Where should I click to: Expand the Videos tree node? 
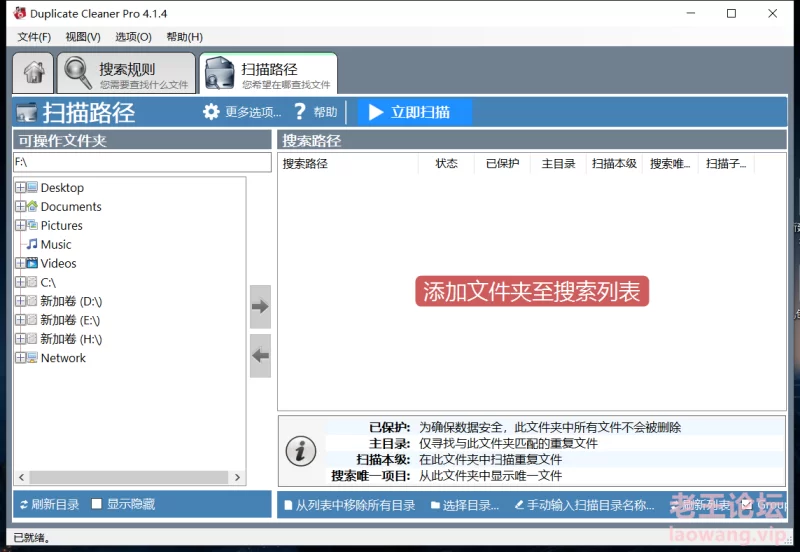pos(20,263)
